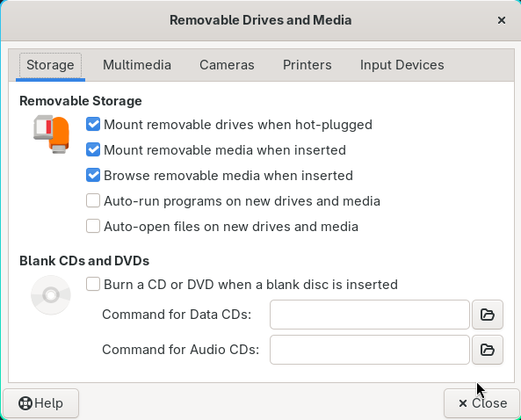Click the Close button at bottom
The image size is (521, 420).
point(482,403)
